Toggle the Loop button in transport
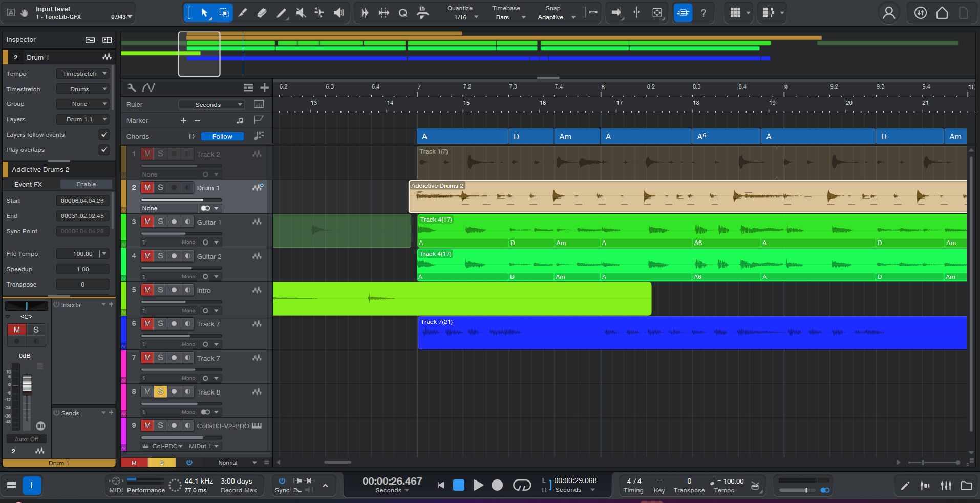Image resolution: width=980 pixels, height=503 pixels. tap(522, 485)
